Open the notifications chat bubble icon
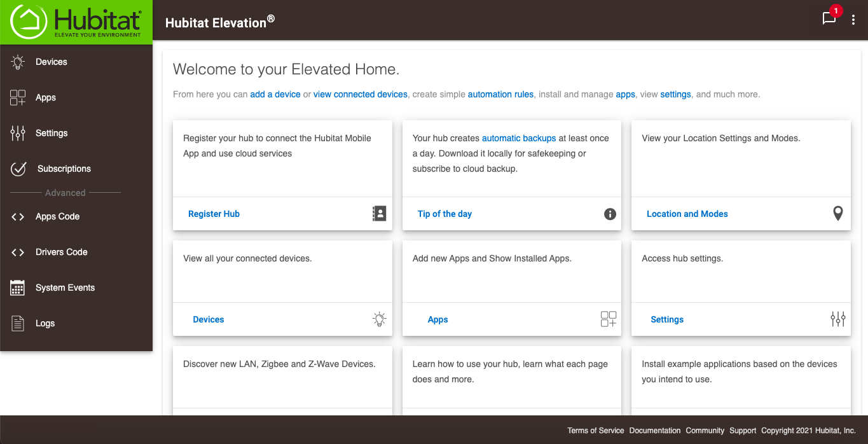868x444 pixels. [x=829, y=18]
